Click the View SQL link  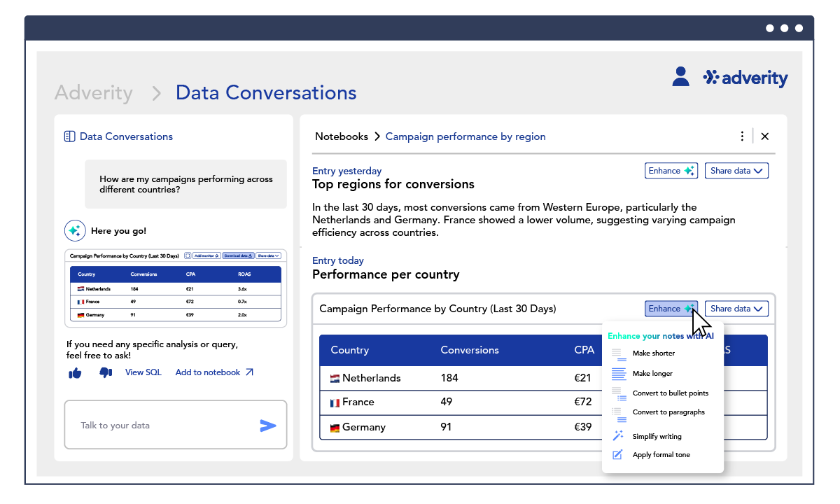(x=143, y=372)
